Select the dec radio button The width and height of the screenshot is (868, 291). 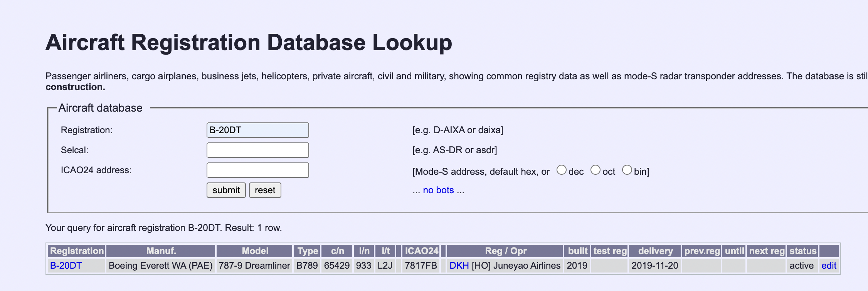(x=561, y=170)
